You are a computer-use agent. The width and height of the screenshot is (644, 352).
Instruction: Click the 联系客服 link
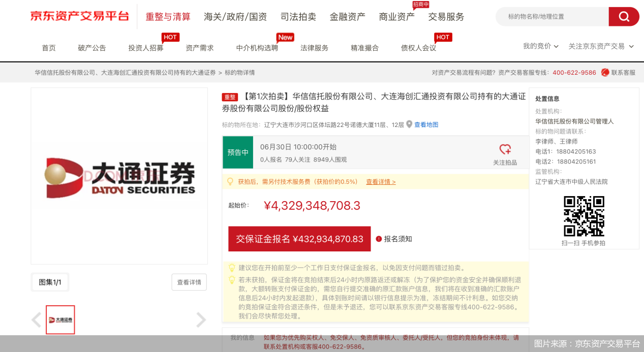[623, 73]
